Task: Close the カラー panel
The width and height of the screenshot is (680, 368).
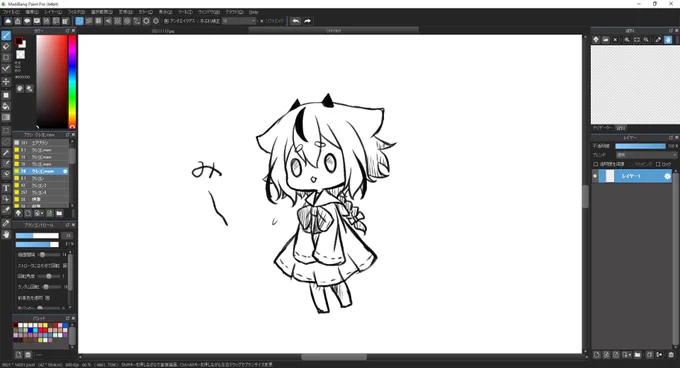Action: click(73, 31)
